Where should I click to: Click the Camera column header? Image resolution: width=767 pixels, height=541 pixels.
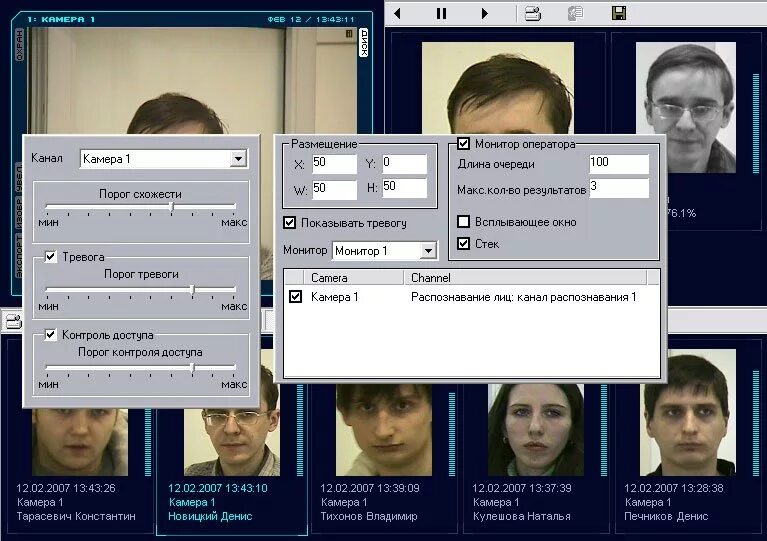click(x=354, y=278)
